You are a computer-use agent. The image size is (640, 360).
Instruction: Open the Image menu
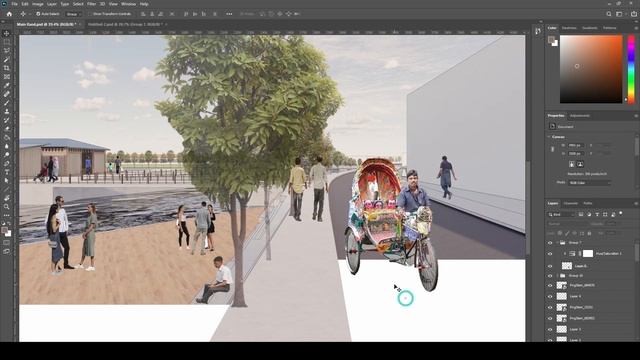tap(38, 4)
